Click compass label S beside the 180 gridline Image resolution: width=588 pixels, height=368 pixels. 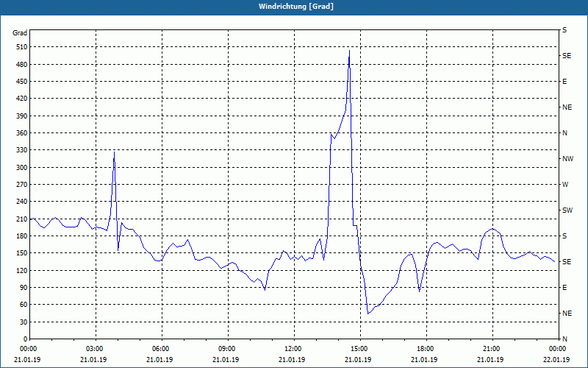coord(564,236)
